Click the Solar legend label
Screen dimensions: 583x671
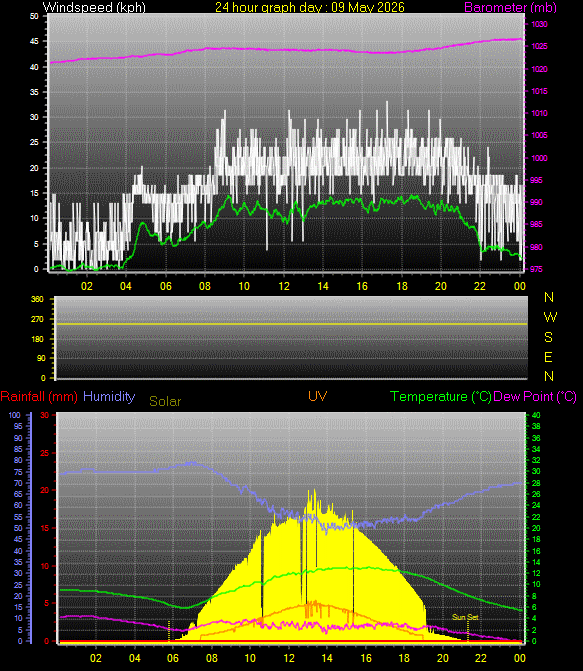(165, 401)
